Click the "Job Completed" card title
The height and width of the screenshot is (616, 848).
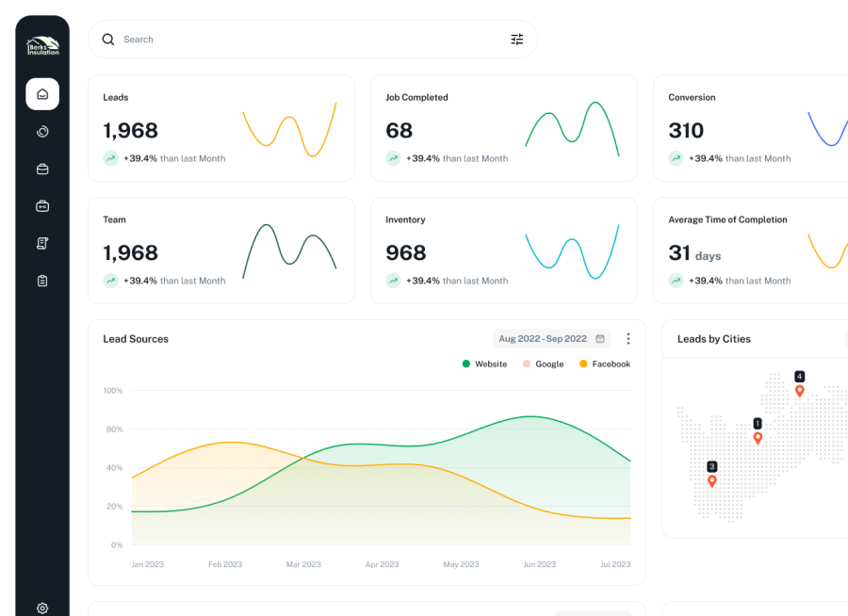(x=417, y=97)
